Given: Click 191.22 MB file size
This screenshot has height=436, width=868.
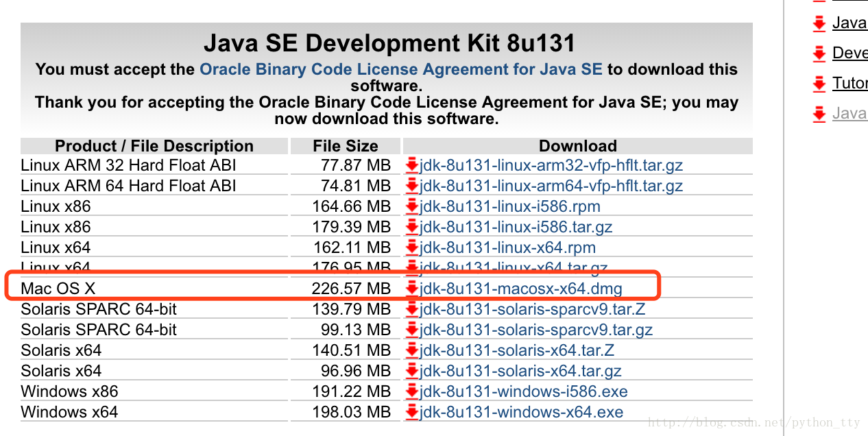Looking at the screenshot, I should coord(351,391).
